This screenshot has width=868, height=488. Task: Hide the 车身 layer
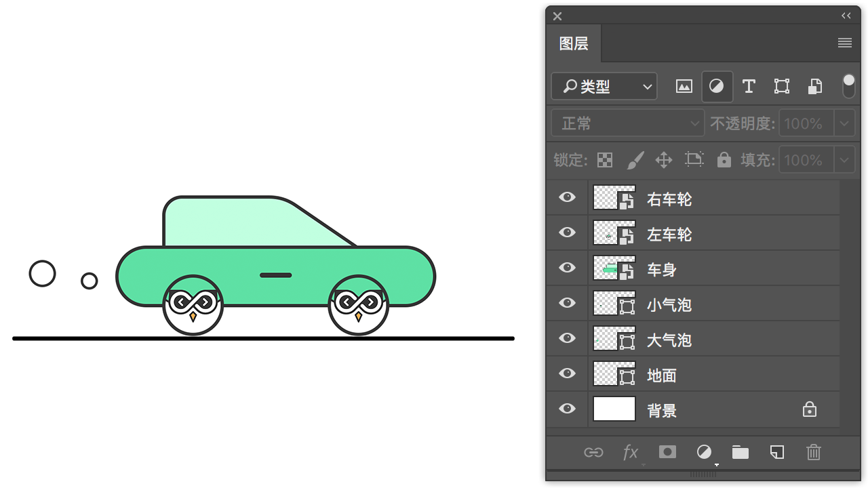tap(567, 268)
